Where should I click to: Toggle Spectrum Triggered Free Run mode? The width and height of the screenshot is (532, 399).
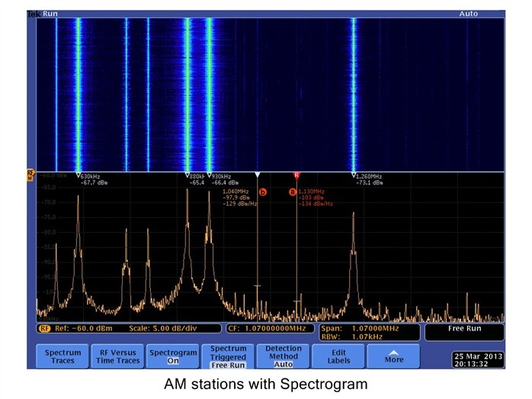click(x=228, y=356)
